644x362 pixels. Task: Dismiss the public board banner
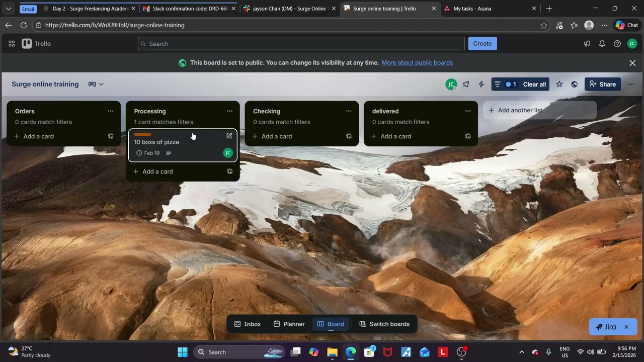click(632, 63)
